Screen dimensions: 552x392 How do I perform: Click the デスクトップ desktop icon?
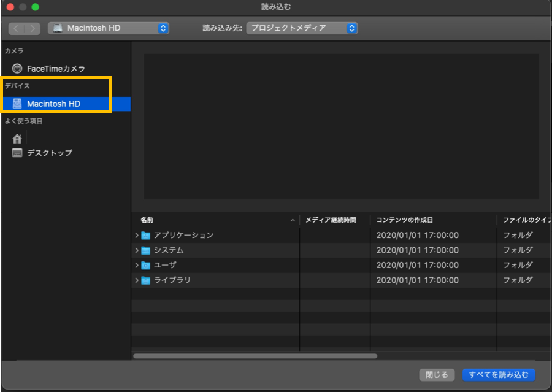point(17,153)
